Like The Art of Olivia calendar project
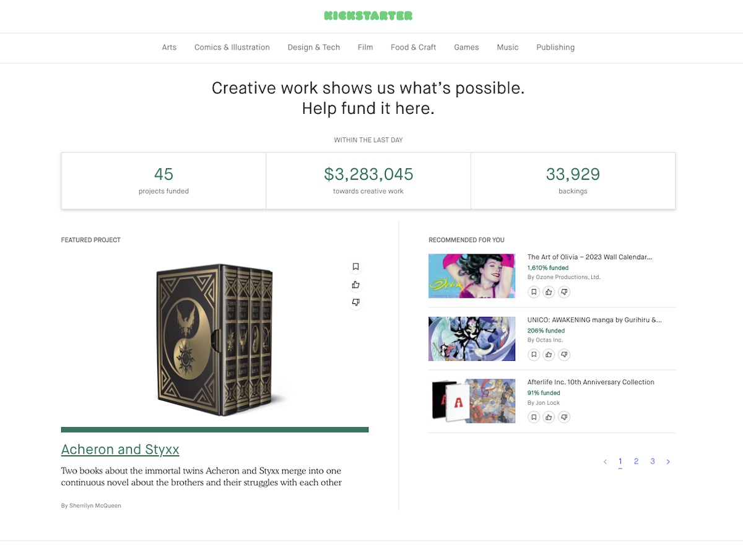The height and width of the screenshot is (560, 743). [549, 292]
